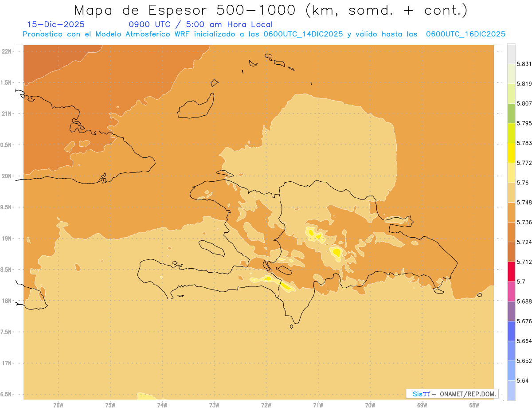
Task: Click the date text '15-Dic-2025'
Action: (56, 24)
